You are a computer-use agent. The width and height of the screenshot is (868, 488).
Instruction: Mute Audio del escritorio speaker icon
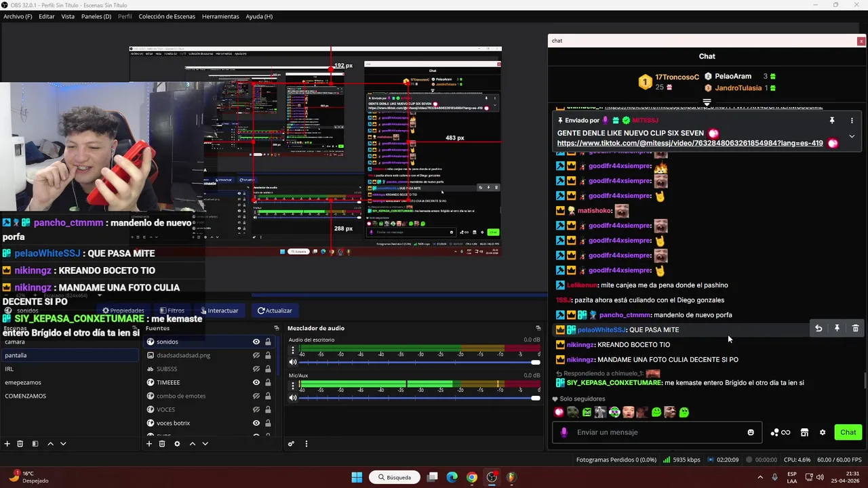(x=293, y=362)
